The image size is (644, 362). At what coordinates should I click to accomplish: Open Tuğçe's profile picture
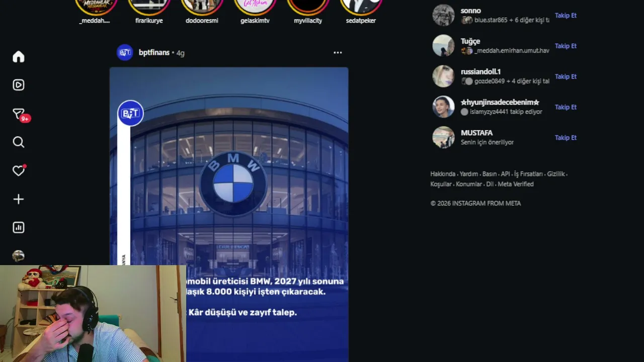pyautogui.click(x=443, y=46)
